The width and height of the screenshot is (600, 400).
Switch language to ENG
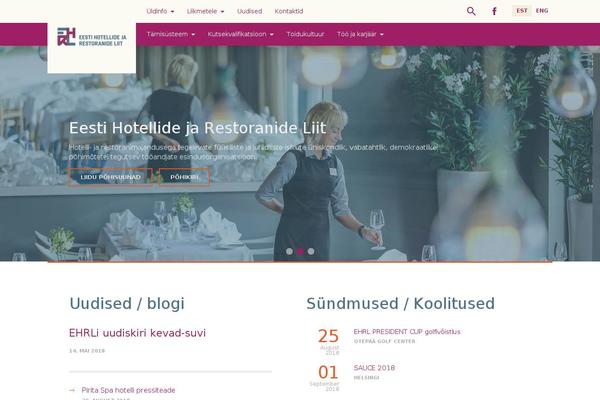(x=542, y=11)
